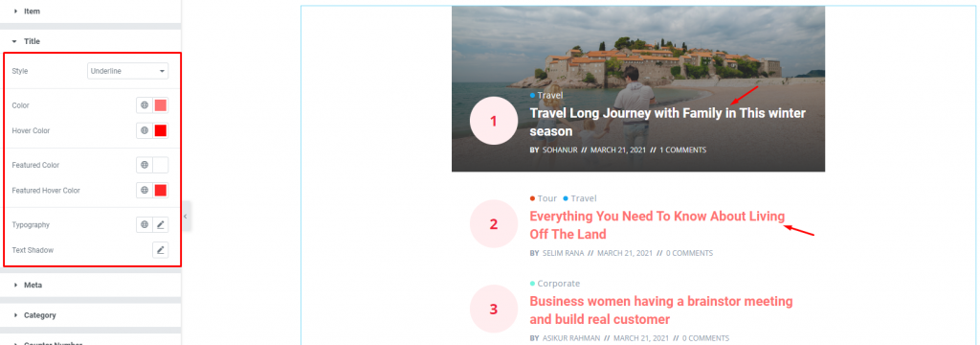Open the Featured Hover Color swatch

(161, 190)
